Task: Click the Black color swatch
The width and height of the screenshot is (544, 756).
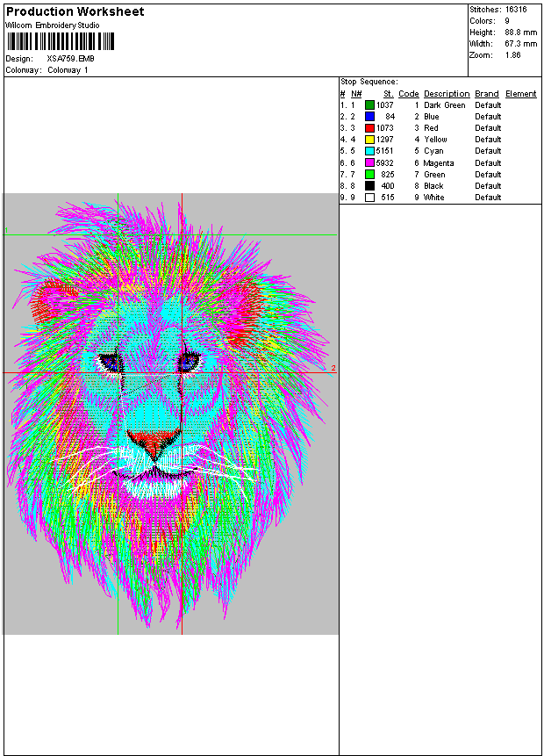Action: [369, 186]
